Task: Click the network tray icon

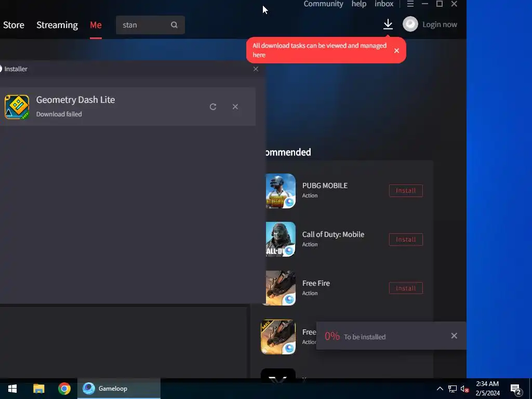Action: coord(453,389)
